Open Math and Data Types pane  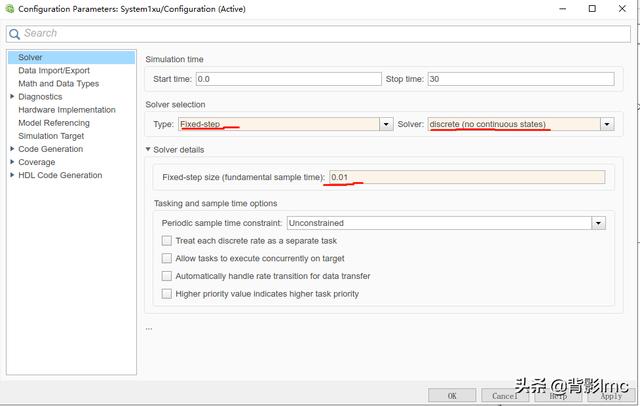pos(58,83)
